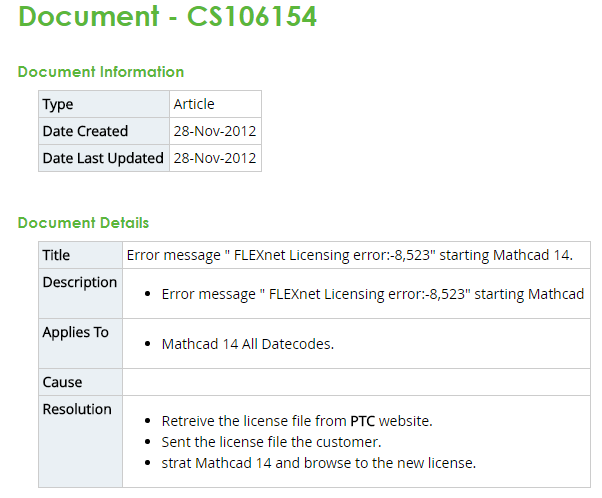
Task: Click the Type row label
Action: click(x=58, y=104)
